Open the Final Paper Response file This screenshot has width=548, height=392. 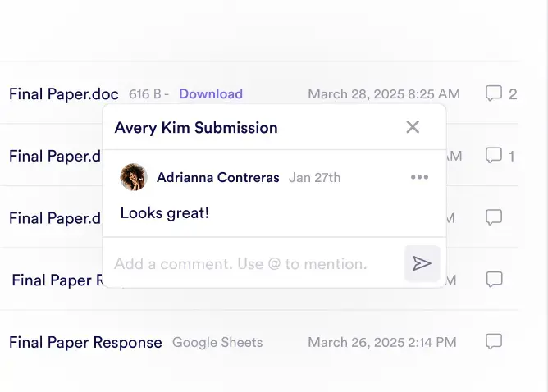coord(85,342)
